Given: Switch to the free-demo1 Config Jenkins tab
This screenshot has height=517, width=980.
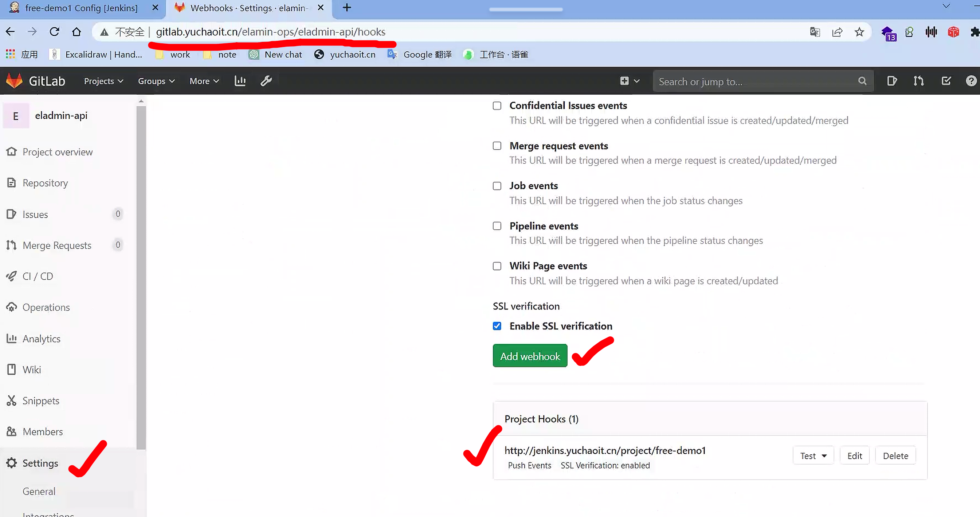Looking at the screenshot, I should click(x=81, y=8).
